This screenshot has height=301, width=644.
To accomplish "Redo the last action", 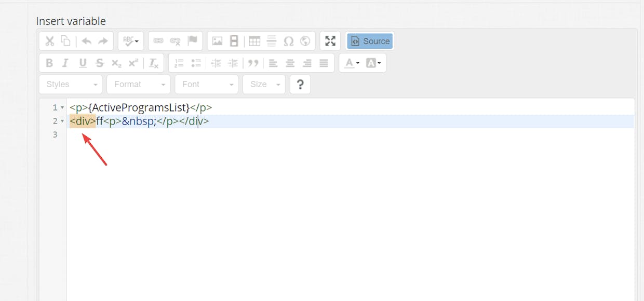I will point(103,41).
